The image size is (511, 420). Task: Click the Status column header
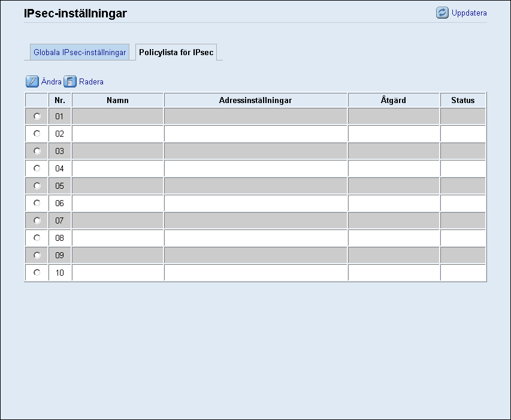click(462, 100)
